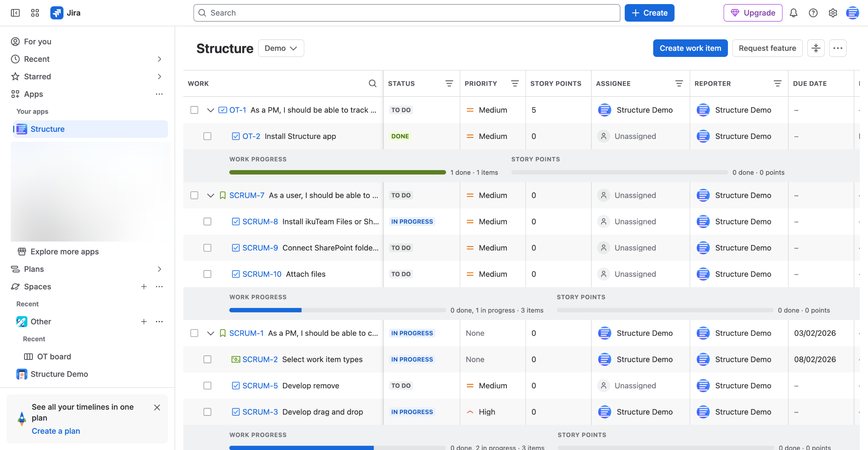Dismiss the timelines plan banner

pos(157,407)
